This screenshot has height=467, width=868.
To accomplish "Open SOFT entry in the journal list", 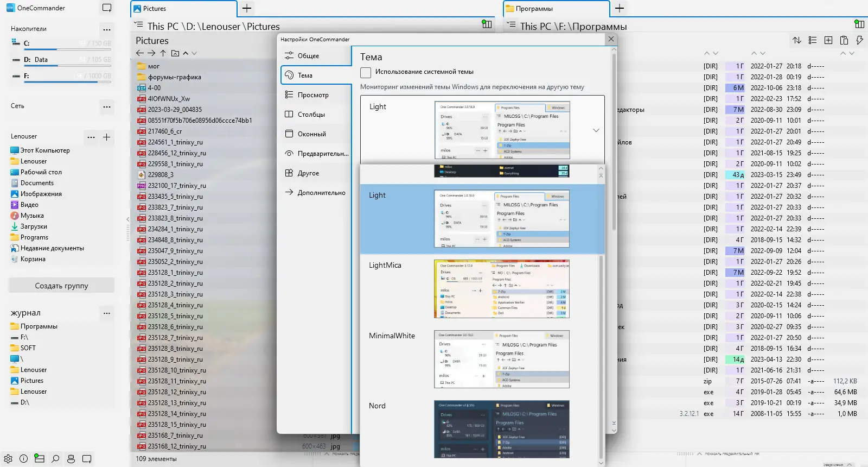I will 28,348.
